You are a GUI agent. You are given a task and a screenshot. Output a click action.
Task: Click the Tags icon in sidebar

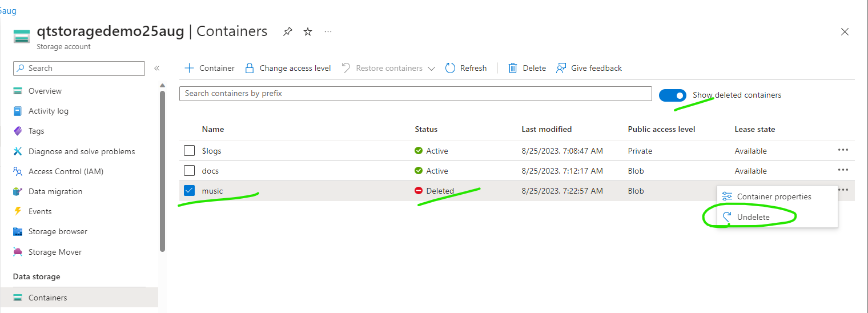click(18, 131)
